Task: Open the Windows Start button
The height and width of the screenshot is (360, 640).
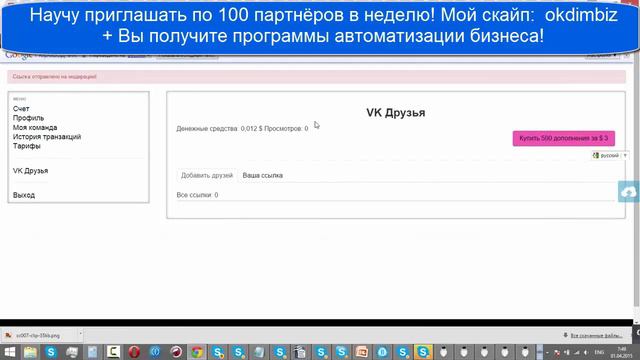Action: point(9,352)
